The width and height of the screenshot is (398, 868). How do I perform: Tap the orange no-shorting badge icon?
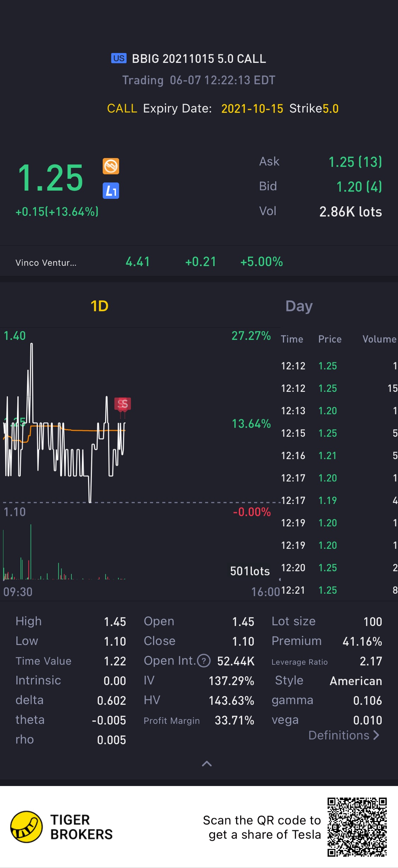click(111, 166)
